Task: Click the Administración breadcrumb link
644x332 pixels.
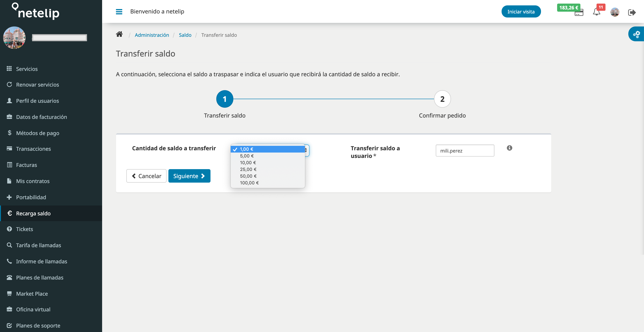Action: [x=152, y=35]
